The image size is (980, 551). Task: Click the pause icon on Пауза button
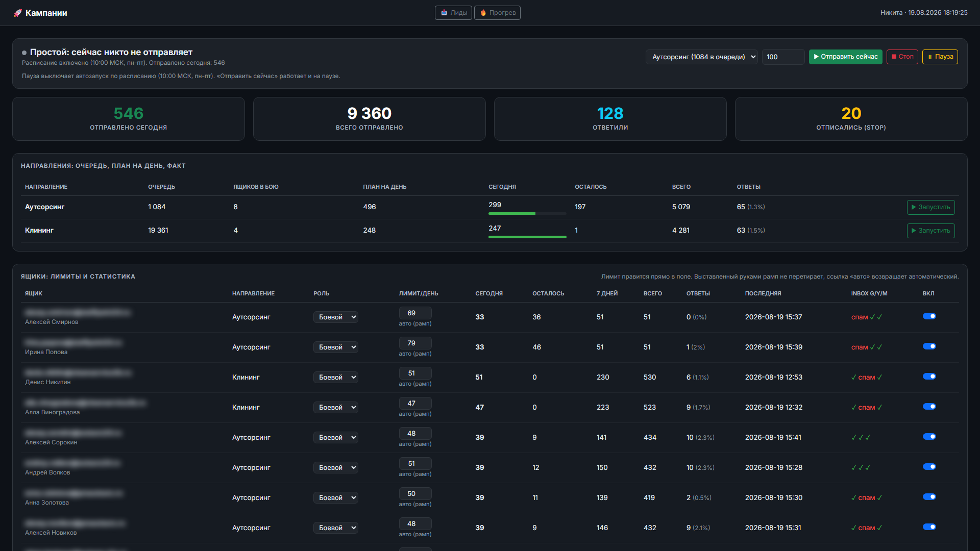coord(930,57)
